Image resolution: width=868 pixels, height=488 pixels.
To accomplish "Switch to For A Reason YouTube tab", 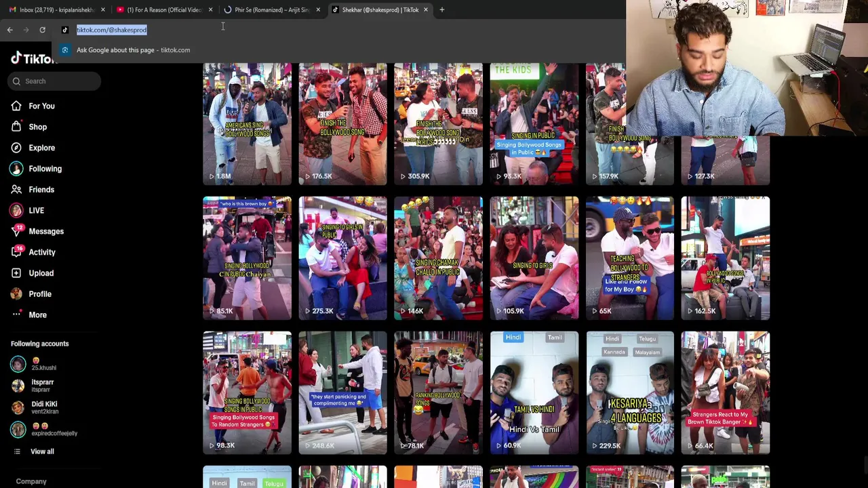I will tap(163, 9).
